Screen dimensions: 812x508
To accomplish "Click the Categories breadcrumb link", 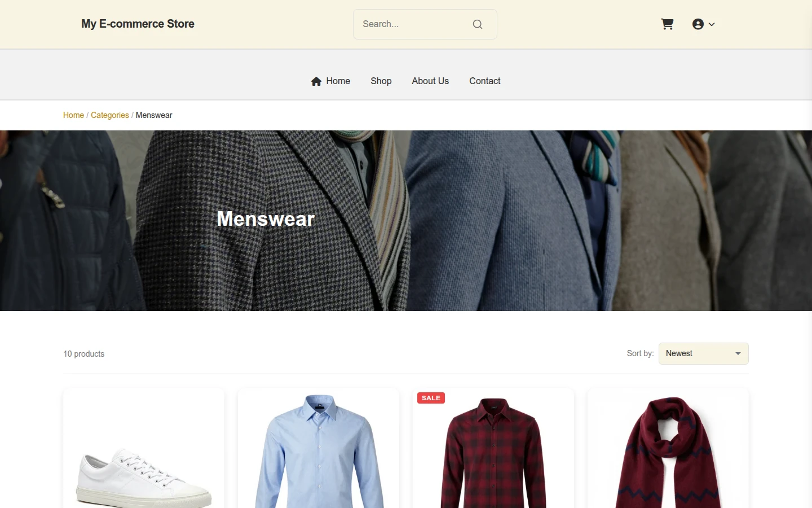I will click(x=110, y=115).
